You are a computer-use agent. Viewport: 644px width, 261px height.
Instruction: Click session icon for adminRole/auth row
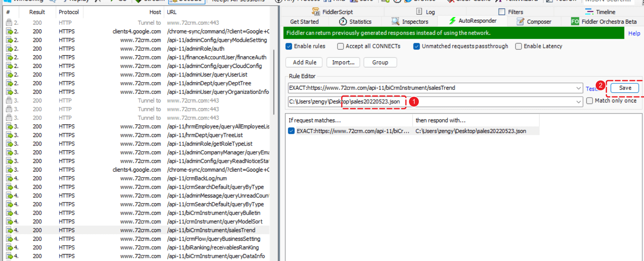[9, 48]
